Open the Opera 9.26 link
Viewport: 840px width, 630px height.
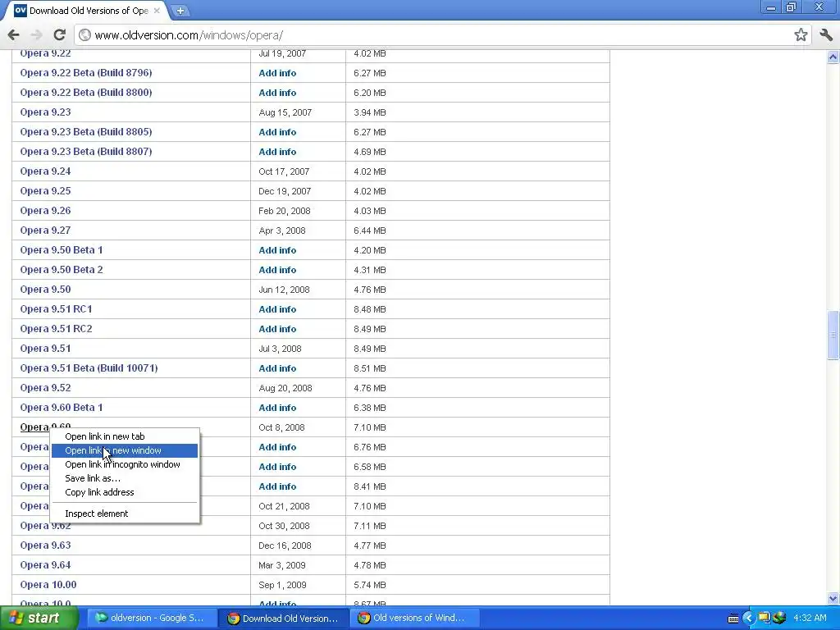click(x=46, y=211)
